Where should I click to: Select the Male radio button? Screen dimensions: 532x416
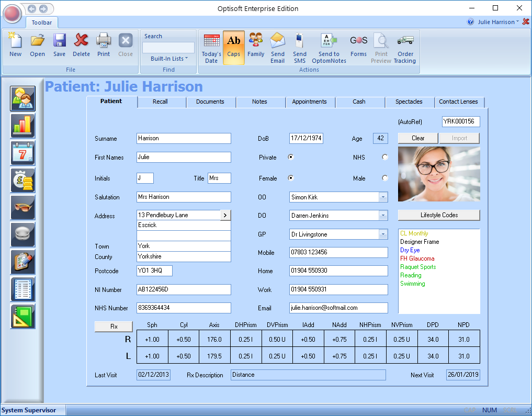click(385, 178)
